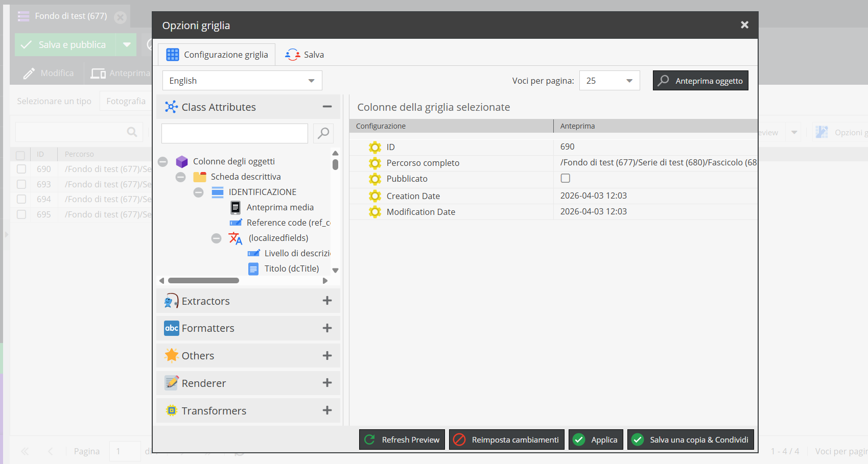Open the English language dropdown
The height and width of the screenshot is (464, 868).
(x=242, y=81)
